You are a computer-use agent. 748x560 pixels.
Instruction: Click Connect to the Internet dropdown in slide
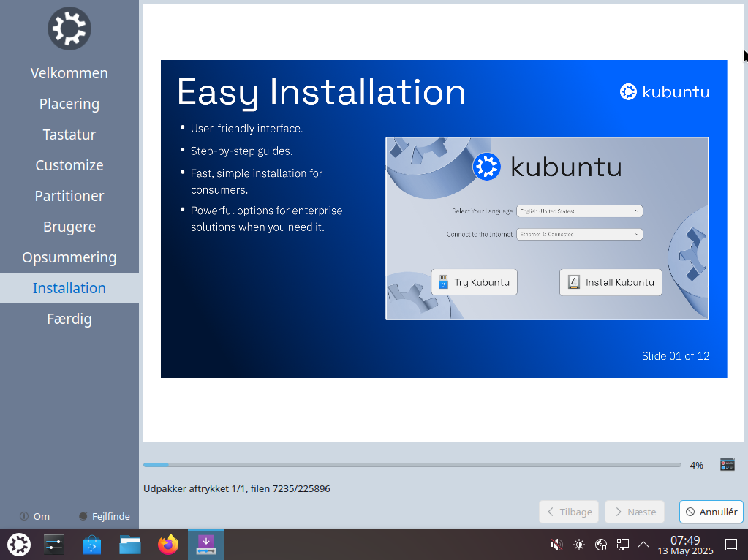point(580,234)
